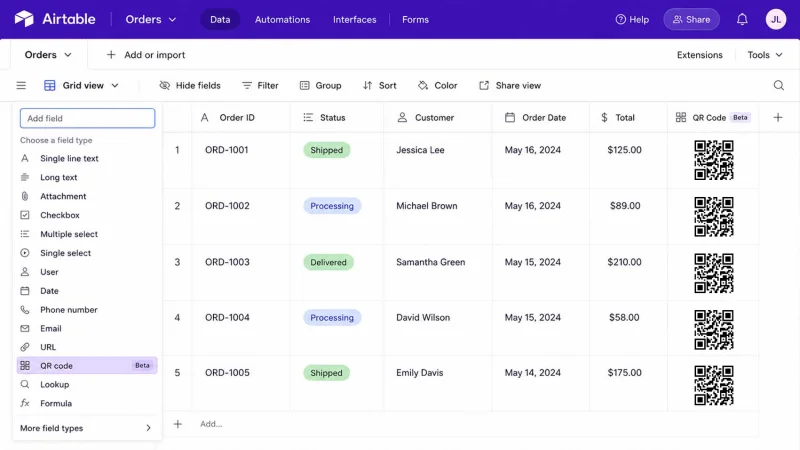Open the JL user avatar menu
Image resolution: width=800 pixels, height=450 pixels.
[x=776, y=19]
